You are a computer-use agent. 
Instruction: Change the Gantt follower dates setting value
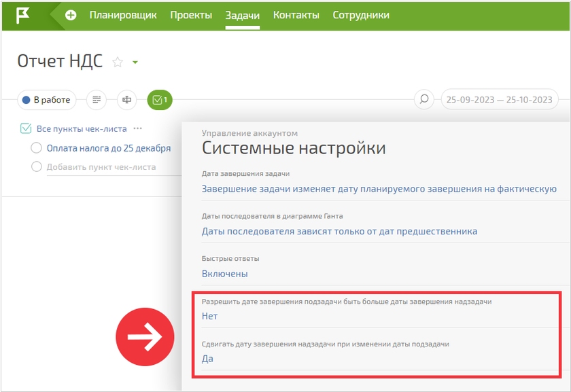point(339,232)
